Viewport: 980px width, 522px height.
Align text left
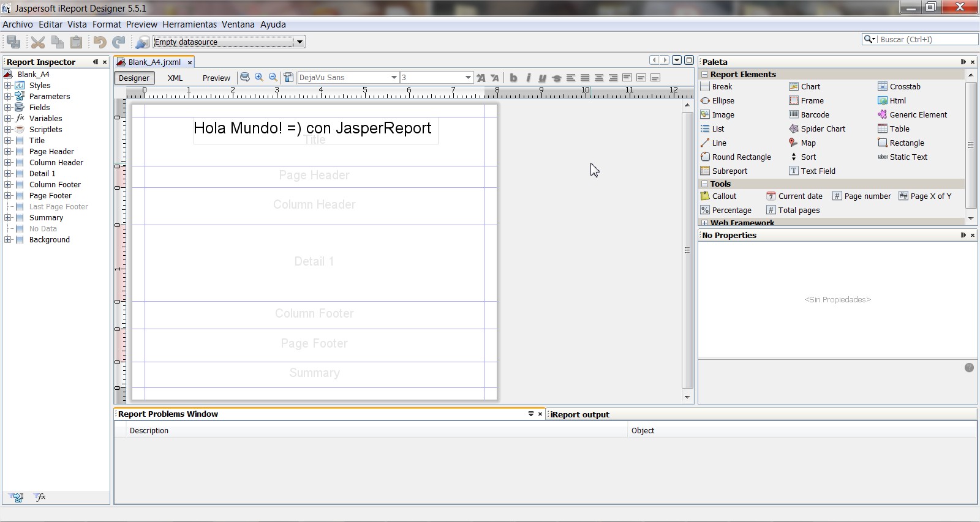click(x=571, y=78)
